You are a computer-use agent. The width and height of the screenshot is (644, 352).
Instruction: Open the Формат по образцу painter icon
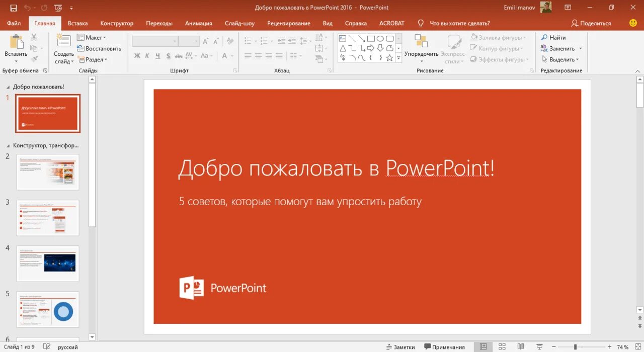(34, 58)
